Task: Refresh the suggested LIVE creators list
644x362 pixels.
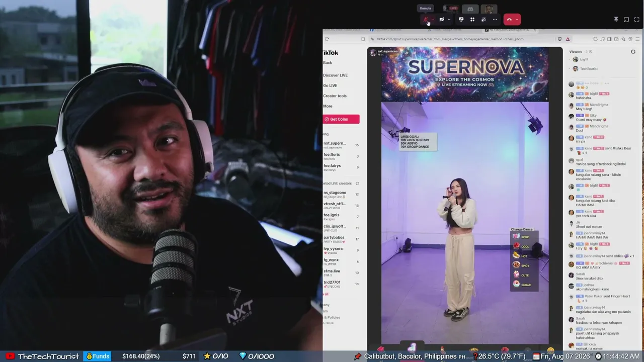Action: pos(357,184)
